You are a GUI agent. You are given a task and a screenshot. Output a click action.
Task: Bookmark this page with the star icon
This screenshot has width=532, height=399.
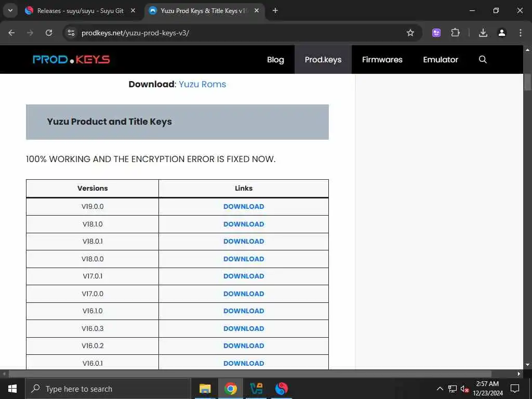(410, 33)
